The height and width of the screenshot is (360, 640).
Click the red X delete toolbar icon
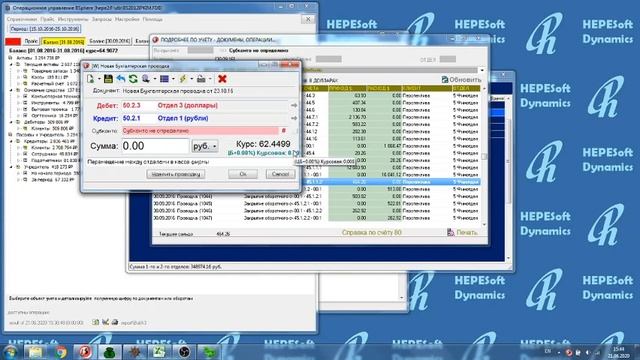(222, 79)
